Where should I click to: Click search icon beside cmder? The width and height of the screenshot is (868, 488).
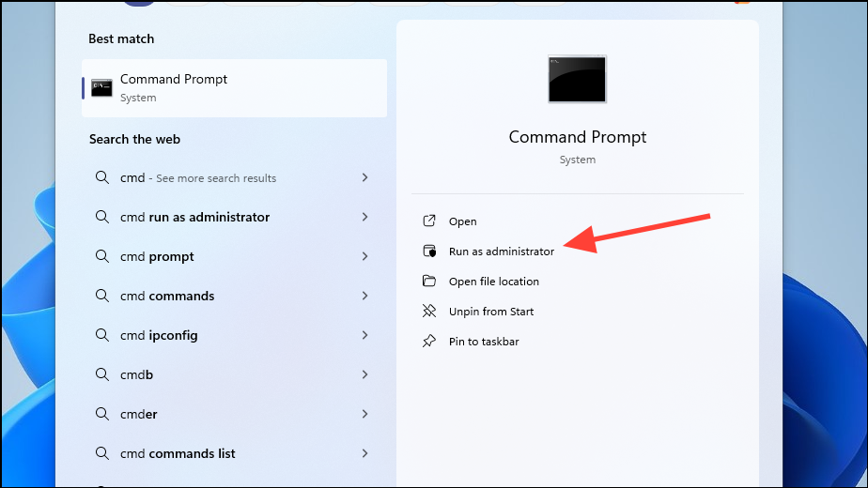pyautogui.click(x=101, y=413)
